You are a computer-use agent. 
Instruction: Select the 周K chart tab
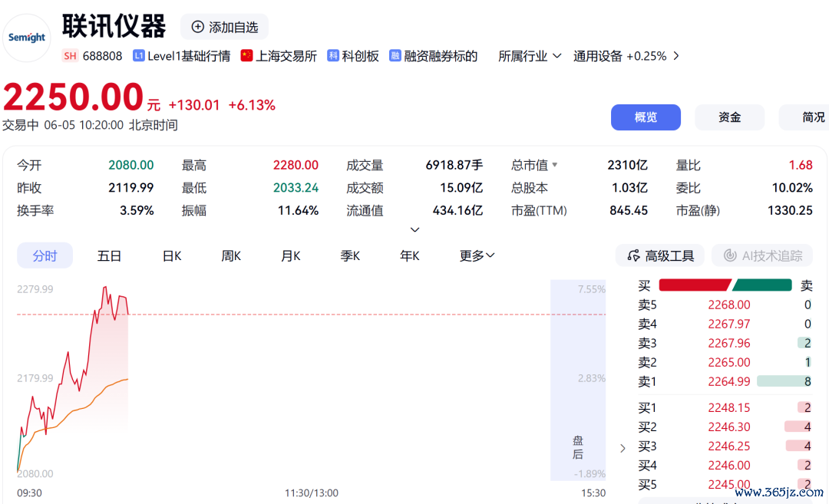231,255
